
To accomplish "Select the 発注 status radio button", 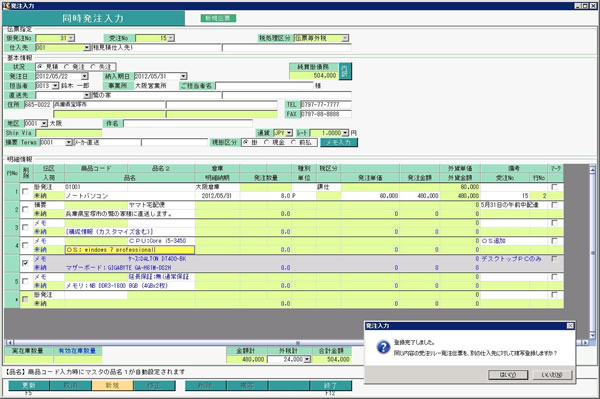I will (x=67, y=67).
